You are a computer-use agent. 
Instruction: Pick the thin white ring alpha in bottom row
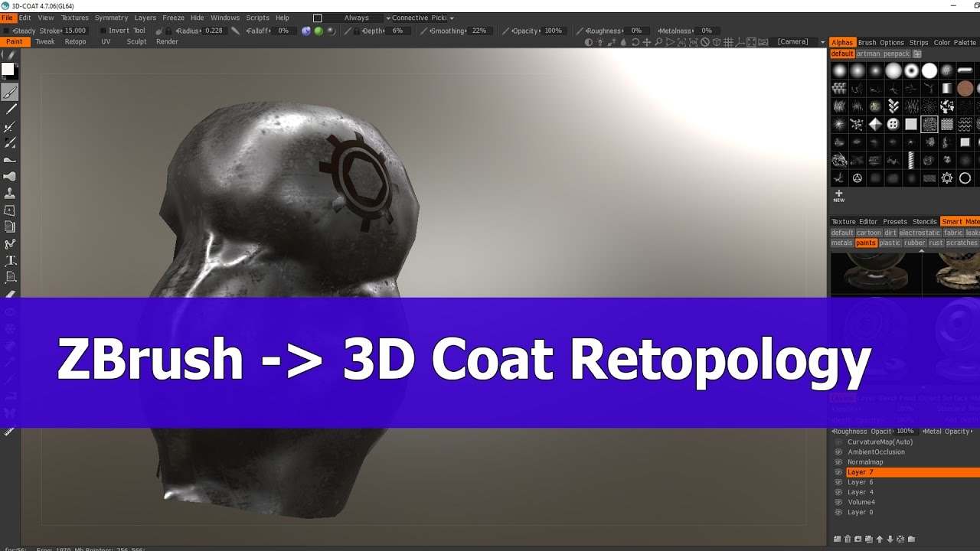965,178
